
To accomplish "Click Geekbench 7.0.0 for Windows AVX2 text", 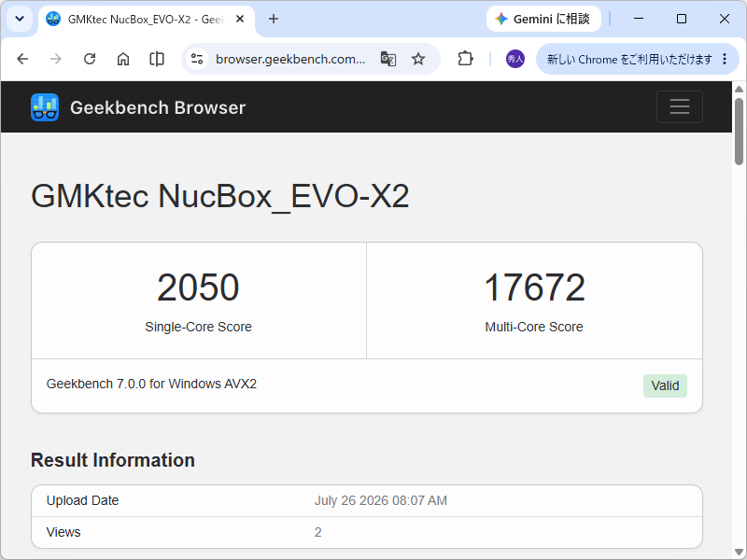I will click(x=151, y=384).
